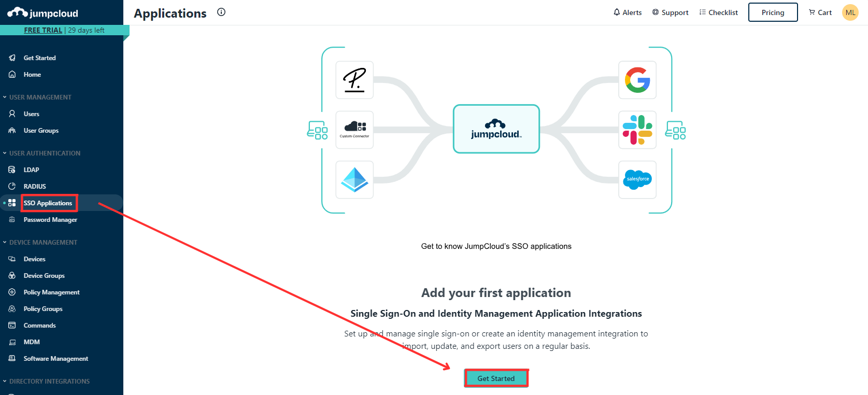Click the Slack logo tile
The width and height of the screenshot is (868, 395).
[637, 130]
